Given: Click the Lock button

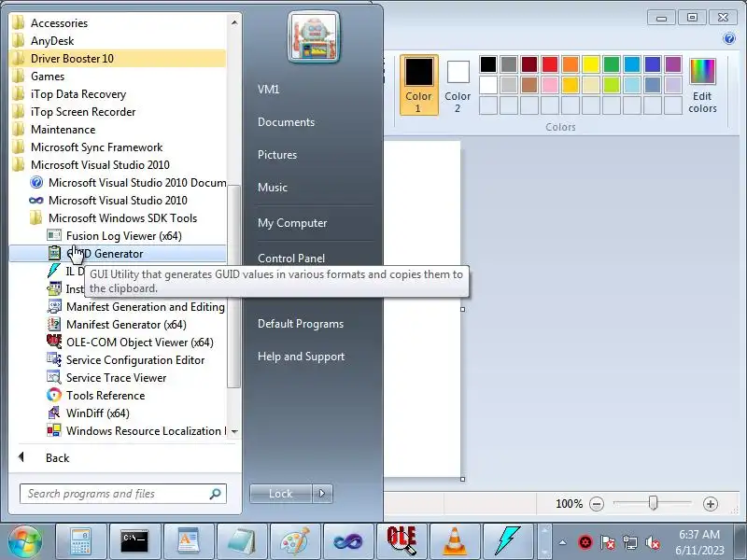Looking at the screenshot, I should point(281,494).
